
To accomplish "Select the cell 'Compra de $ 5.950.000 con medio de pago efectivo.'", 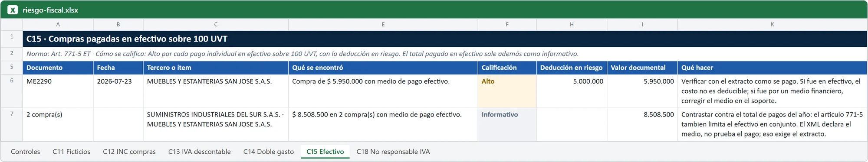I will pos(383,91).
